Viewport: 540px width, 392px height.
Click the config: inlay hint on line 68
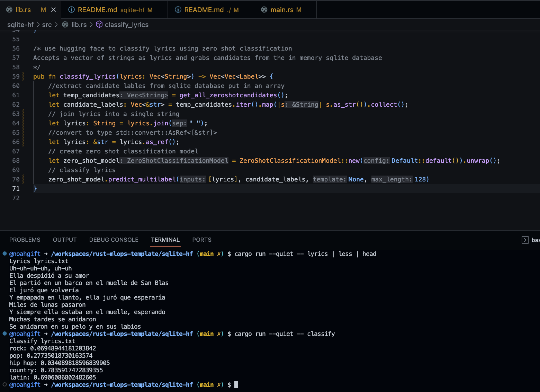coord(376,161)
